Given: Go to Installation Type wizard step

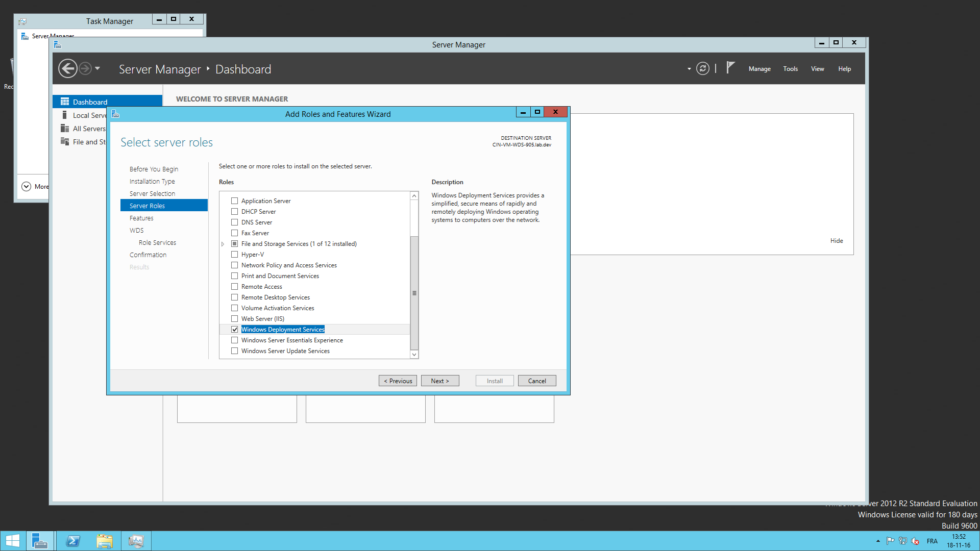Looking at the screenshot, I should [x=152, y=181].
